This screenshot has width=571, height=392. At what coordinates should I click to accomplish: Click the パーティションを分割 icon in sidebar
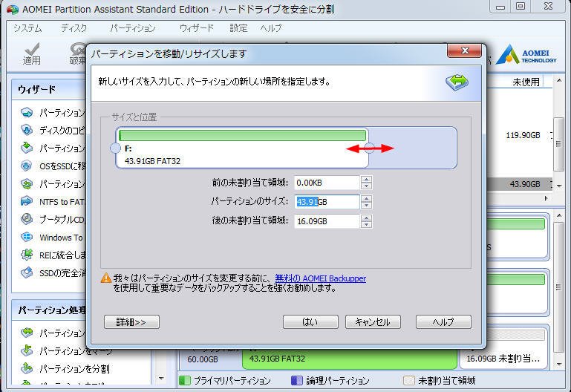point(27,368)
